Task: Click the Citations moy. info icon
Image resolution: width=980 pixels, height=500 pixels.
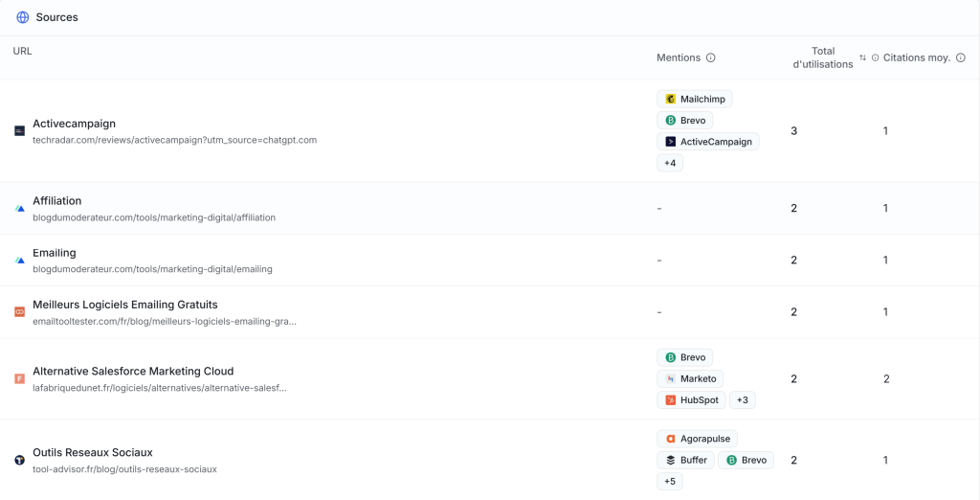Action: (x=961, y=57)
